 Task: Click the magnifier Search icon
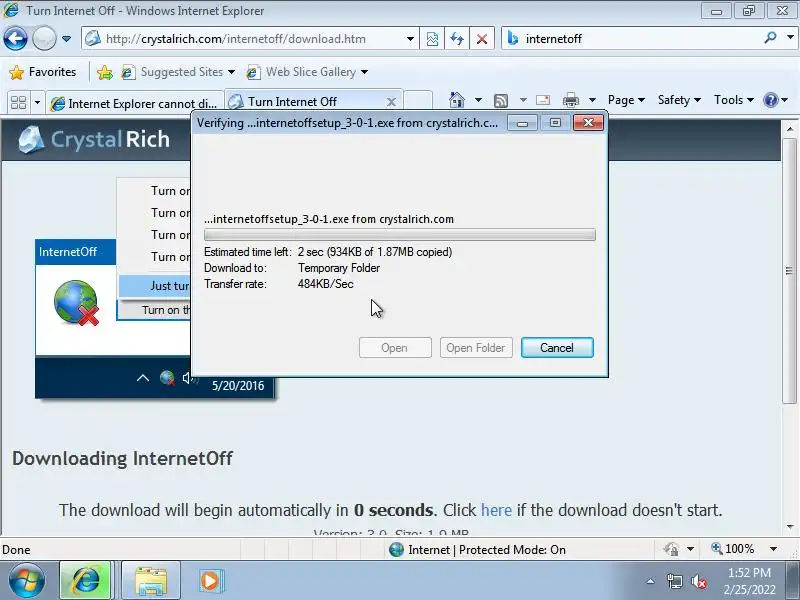click(x=770, y=38)
